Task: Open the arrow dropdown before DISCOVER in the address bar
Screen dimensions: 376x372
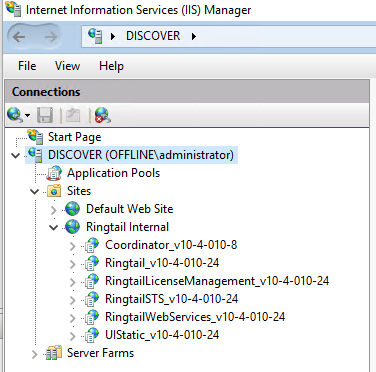Action: [x=113, y=36]
